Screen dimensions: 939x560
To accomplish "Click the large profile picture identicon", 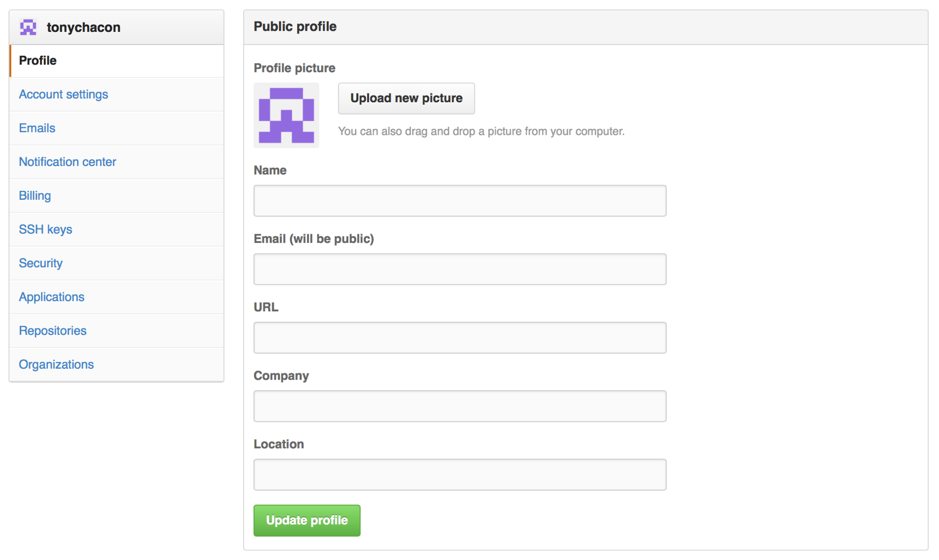I will point(286,116).
